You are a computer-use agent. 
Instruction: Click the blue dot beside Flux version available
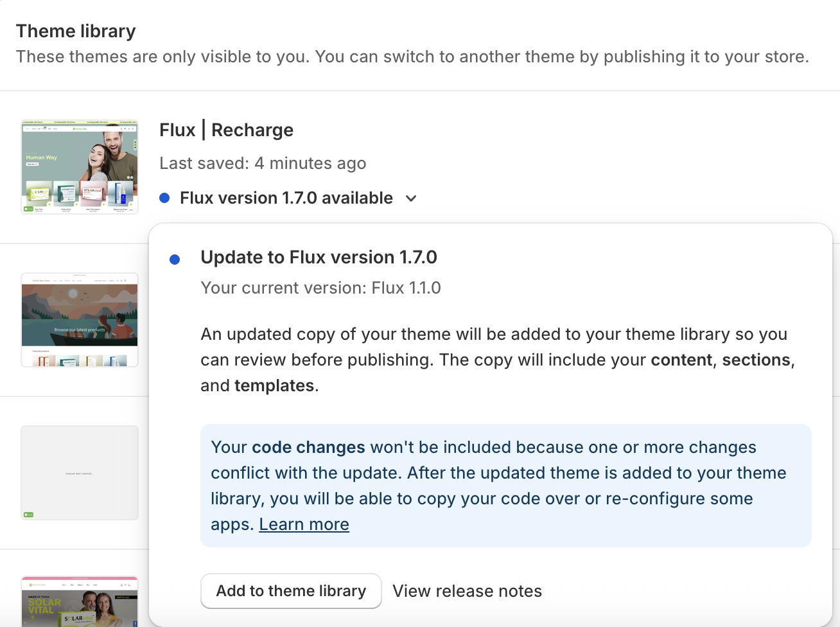click(x=164, y=198)
